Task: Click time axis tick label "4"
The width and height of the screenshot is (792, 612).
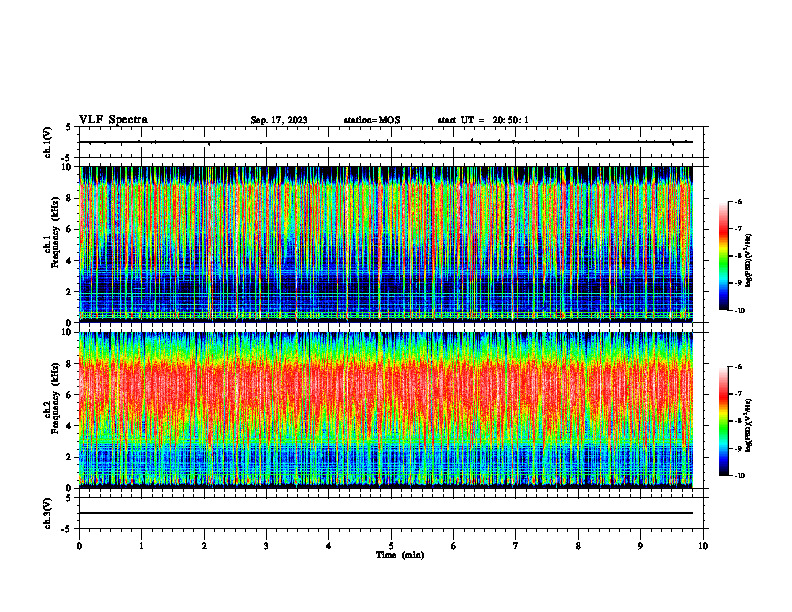Action: coord(329,546)
